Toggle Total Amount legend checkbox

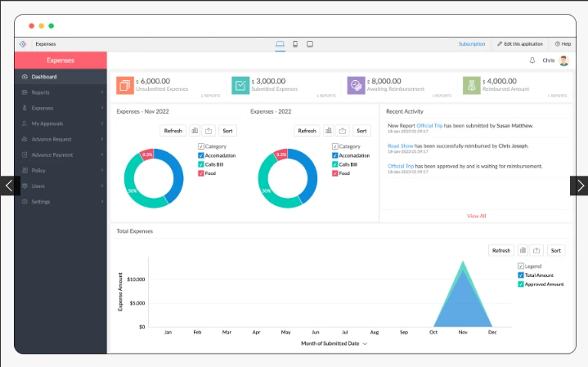[x=520, y=275]
